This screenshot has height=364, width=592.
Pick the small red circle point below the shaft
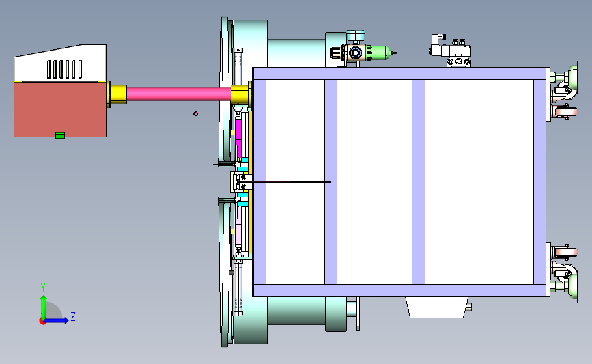[x=195, y=113]
